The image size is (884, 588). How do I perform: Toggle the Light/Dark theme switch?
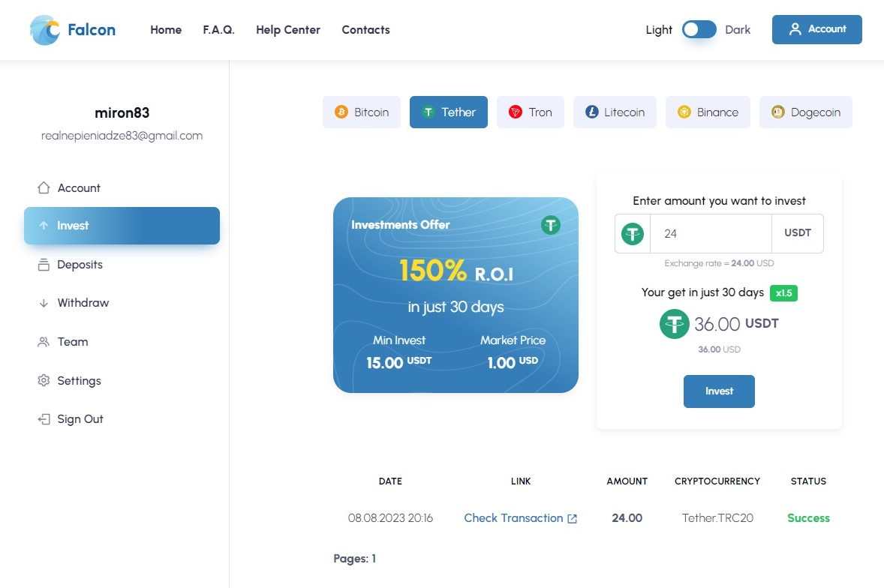click(x=699, y=29)
